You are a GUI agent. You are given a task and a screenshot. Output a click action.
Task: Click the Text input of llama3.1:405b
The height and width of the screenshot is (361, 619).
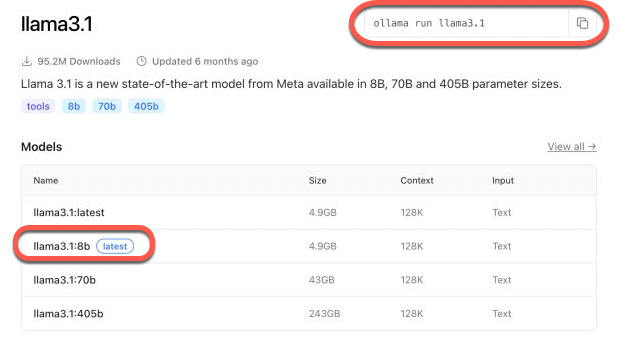(502, 314)
